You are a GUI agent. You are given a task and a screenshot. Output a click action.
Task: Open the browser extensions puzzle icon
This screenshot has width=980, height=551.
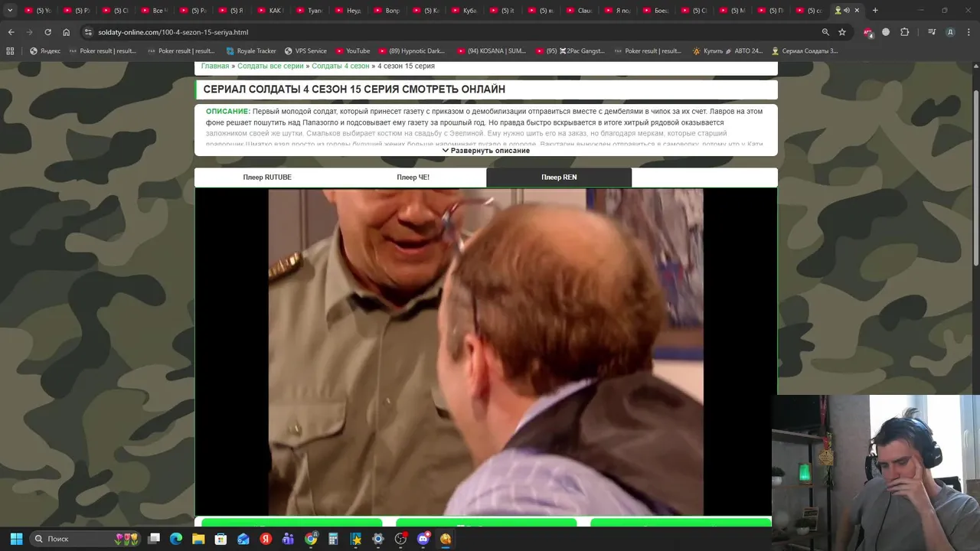[905, 32]
